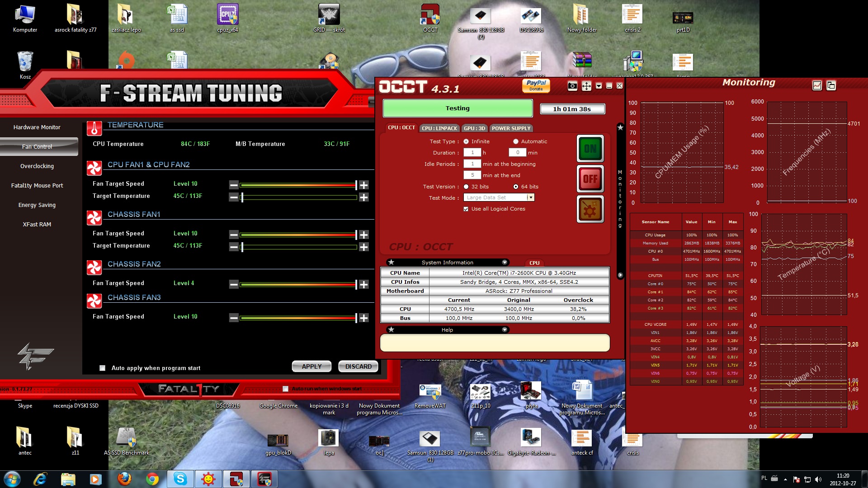Click CPU tab beside System Information
Viewport: 868px width, 488px height.
534,263
